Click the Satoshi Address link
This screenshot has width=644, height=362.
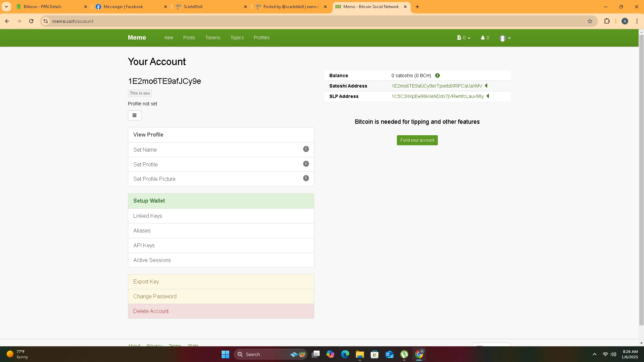pyautogui.click(x=436, y=86)
